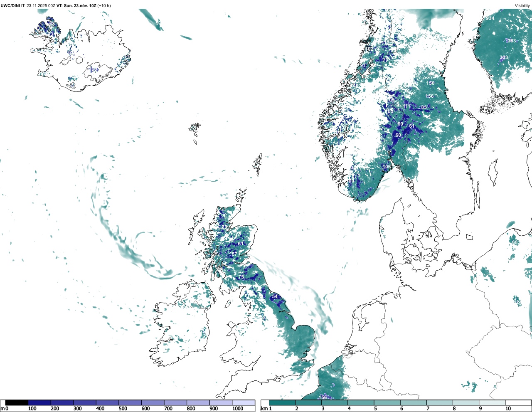
Task: Click the '1000' tick on metres legend
Action: tap(238, 409)
